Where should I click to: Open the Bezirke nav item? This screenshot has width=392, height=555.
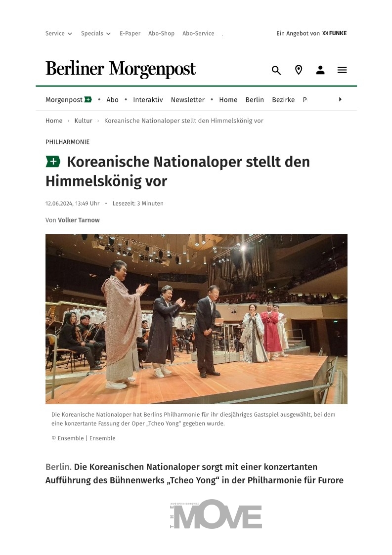(283, 100)
